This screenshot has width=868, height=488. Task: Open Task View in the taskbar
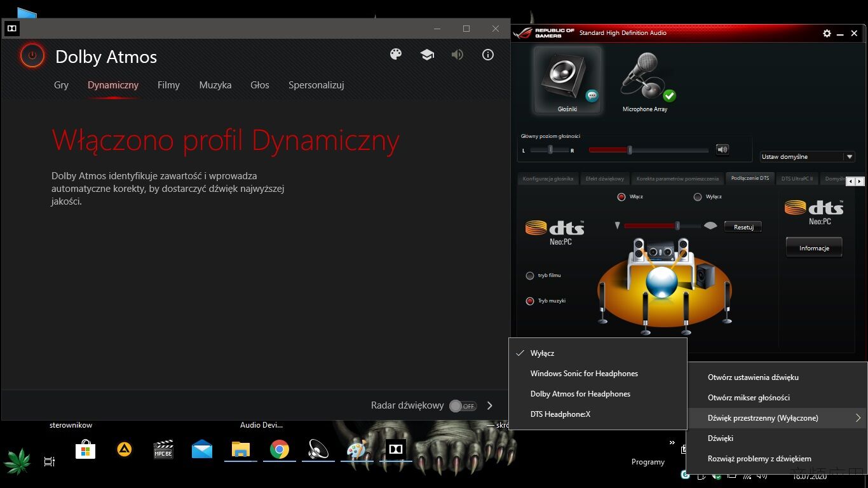pyautogui.click(x=50, y=461)
